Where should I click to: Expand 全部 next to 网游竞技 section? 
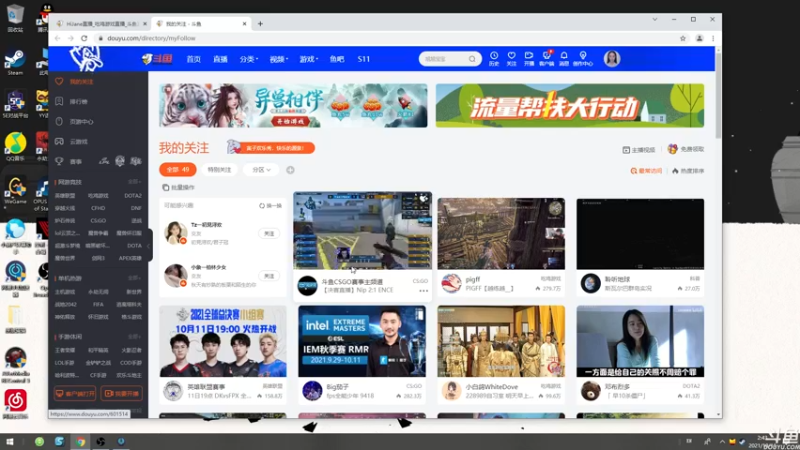click(134, 182)
